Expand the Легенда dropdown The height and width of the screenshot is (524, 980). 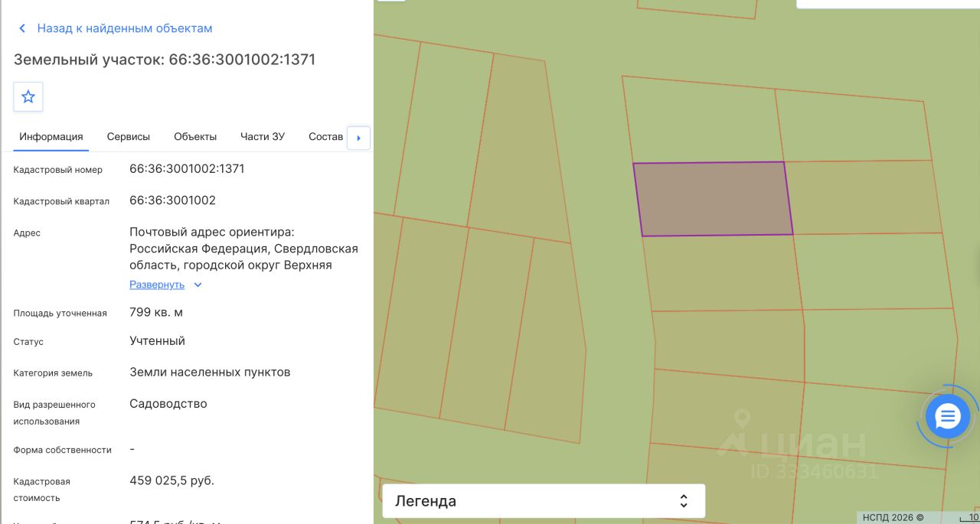[544, 501]
